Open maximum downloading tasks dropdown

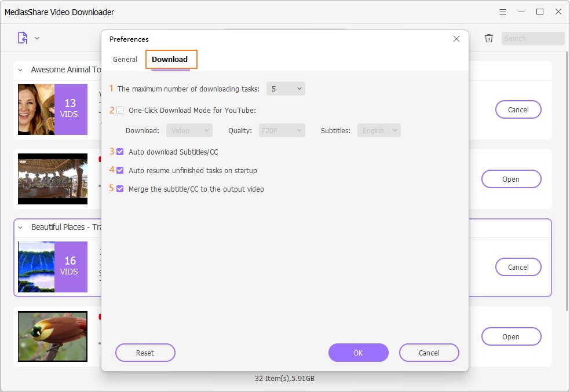(286, 89)
